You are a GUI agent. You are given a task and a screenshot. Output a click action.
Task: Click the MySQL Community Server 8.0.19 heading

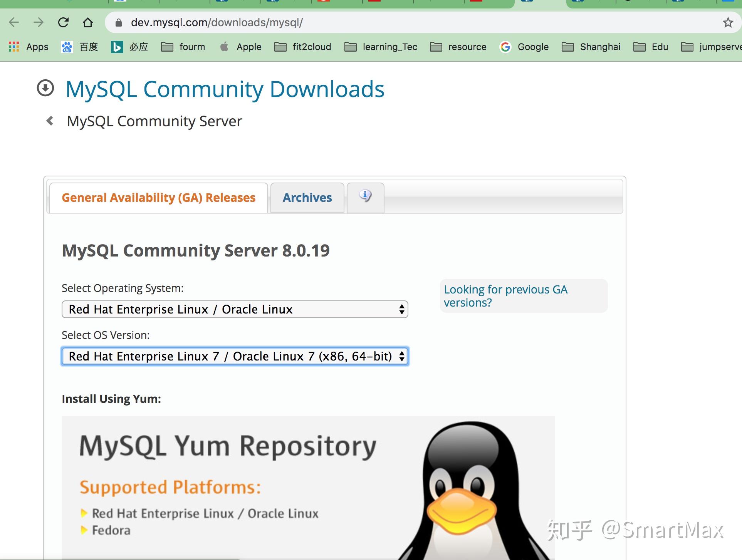pos(196,251)
